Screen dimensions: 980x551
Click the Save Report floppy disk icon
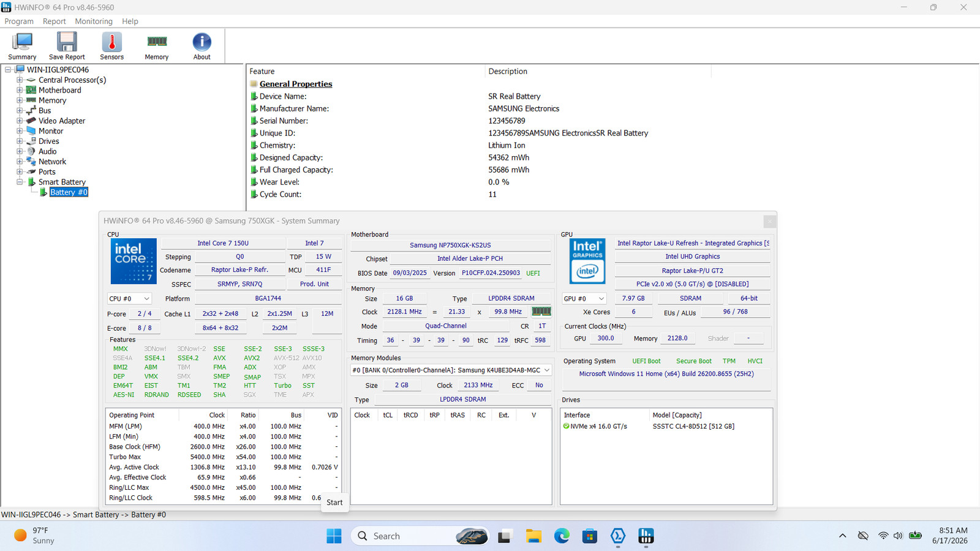(x=67, y=46)
